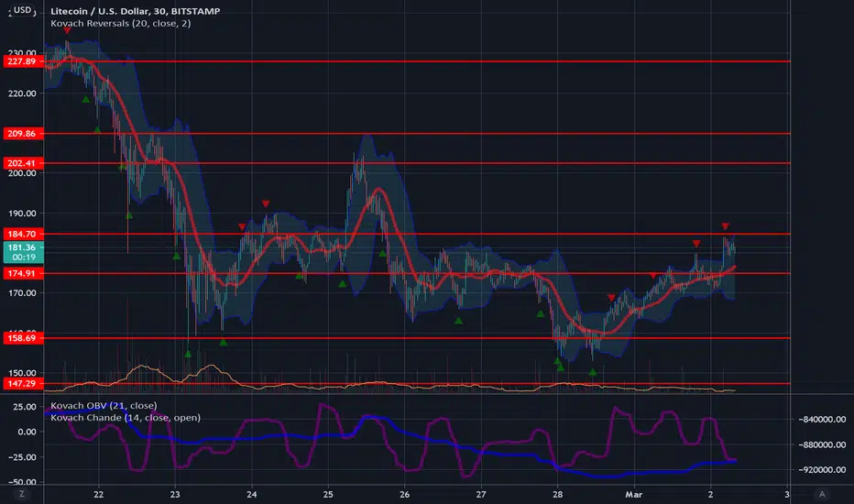The width and height of the screenshot is (854, 504).
Task: Click the timezone Z button
Action: (x=22, y=494)
